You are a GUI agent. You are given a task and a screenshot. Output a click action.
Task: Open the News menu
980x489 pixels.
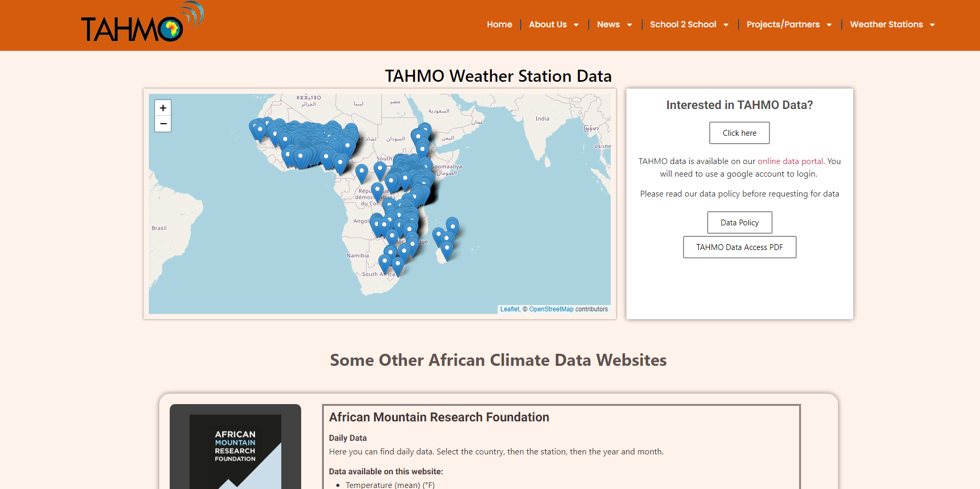point(608,25)
